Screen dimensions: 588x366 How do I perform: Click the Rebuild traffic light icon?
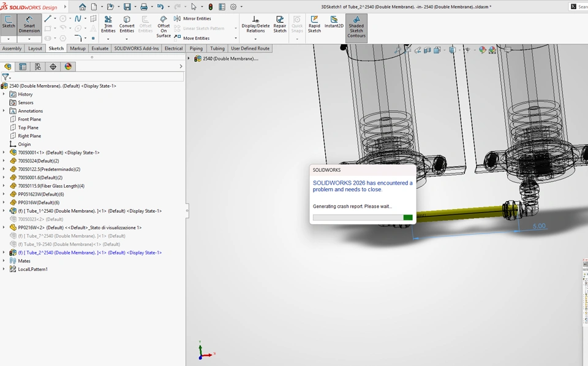click(210, 7)
